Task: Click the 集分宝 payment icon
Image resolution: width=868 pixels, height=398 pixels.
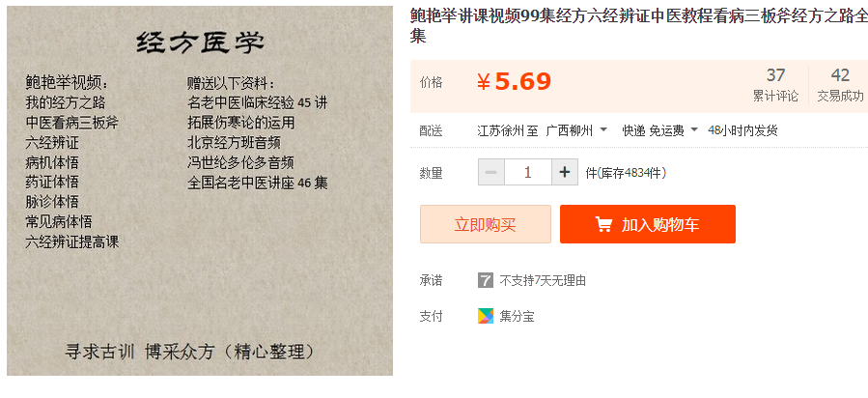Action: tap(486, 316)
